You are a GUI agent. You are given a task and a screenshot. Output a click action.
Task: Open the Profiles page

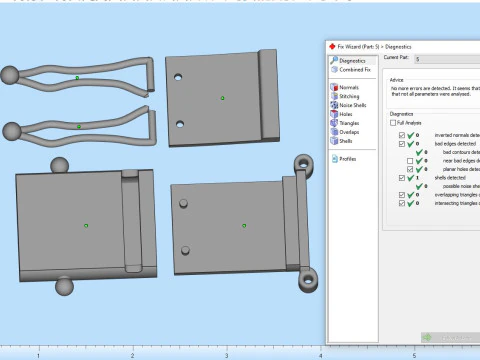pos(344,159)
